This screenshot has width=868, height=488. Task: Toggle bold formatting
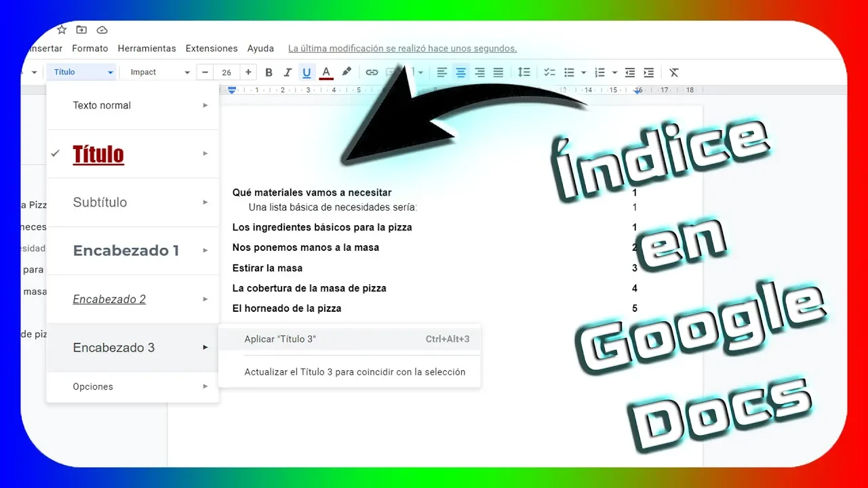[269, 73]
